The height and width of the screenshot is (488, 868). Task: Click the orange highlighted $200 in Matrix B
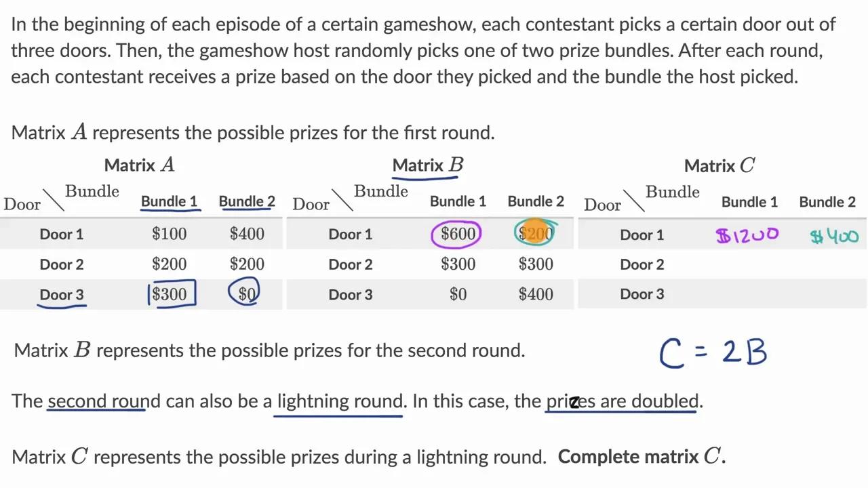(536, 234)
